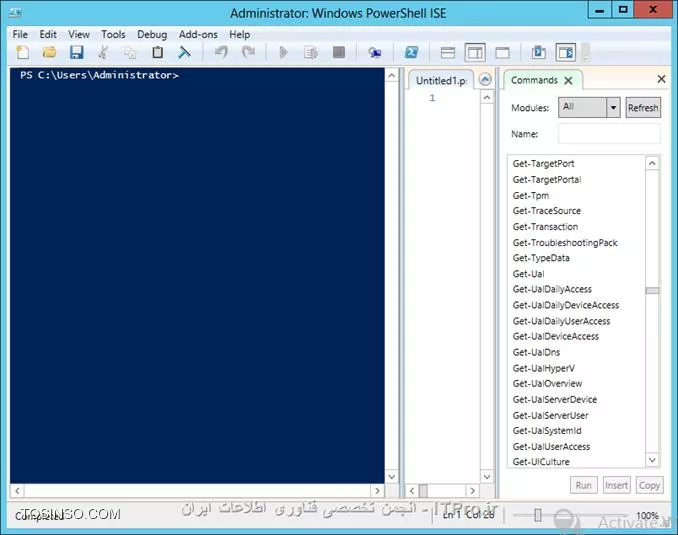Image resolution: width=678 pixels, height=535 pixels.
Task: Select Get-UalDailyDeviceAccess command
Action: pyautogui.click(x=566, y=305)
